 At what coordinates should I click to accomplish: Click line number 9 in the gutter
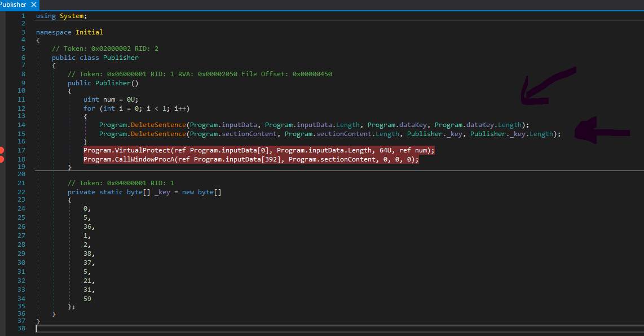(x=23, y=82)
